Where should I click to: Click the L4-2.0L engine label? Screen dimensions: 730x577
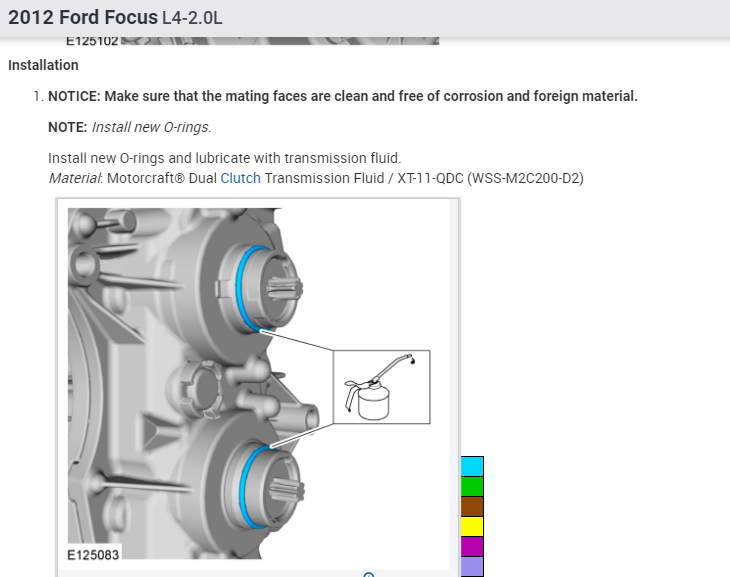tap(192, 18)
